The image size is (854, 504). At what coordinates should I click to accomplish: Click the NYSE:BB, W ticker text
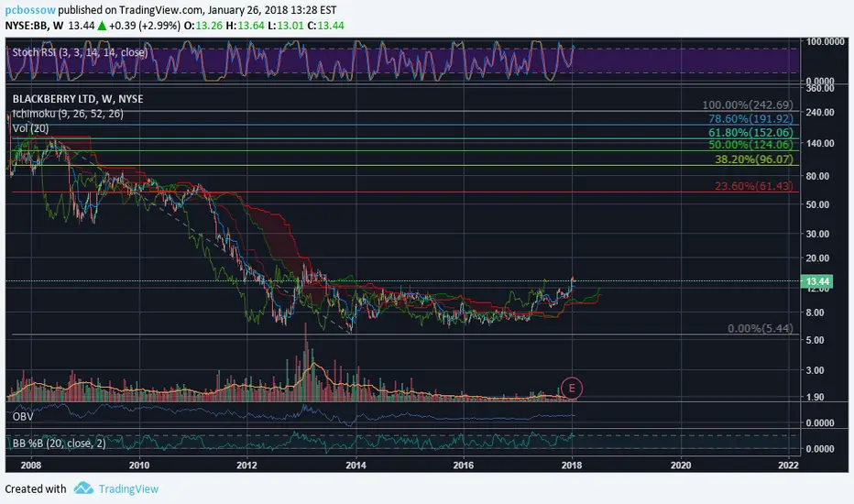click(x=34, y=26)
